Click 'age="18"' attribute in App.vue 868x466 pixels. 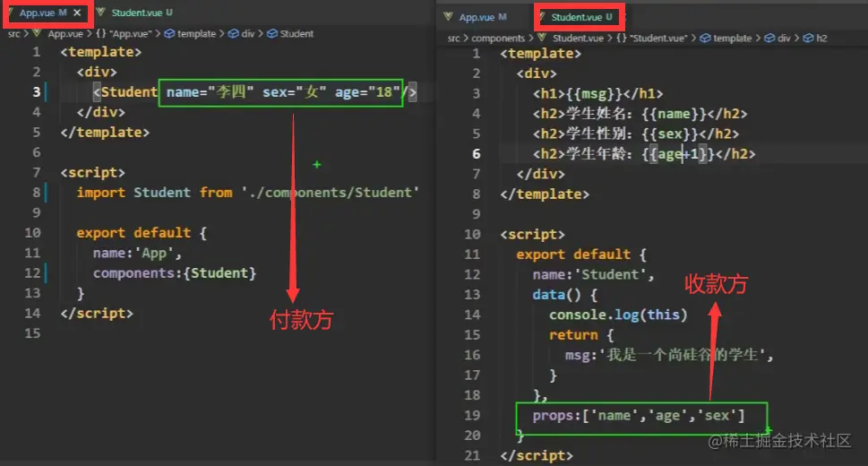click(367, 92)
